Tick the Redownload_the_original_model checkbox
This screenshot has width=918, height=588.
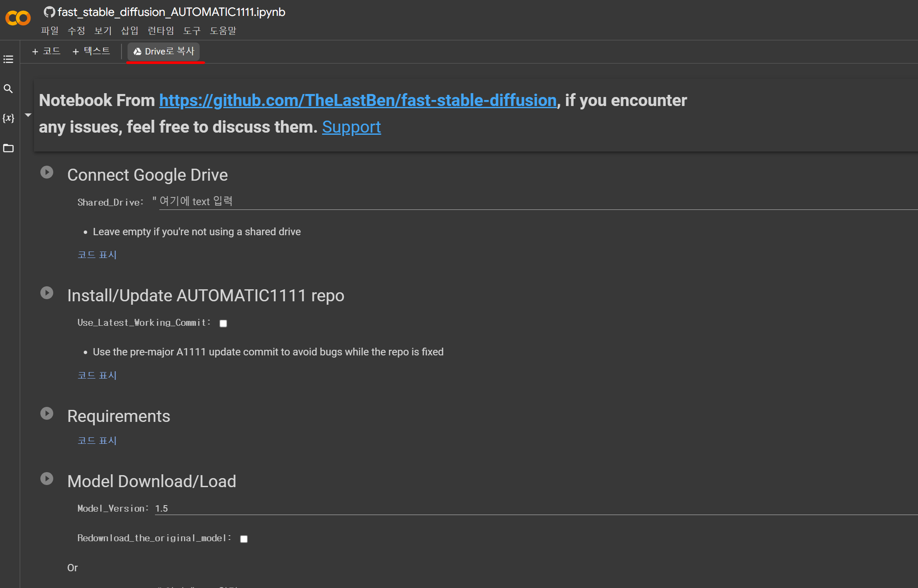click(244, 539)
